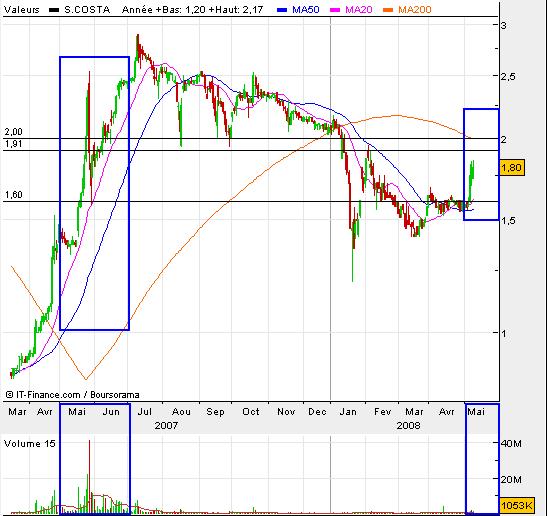Image resolution: width=548 pixels, height=516 pixels.
Task: Click the '2,00' horizontal level label
Action: 14,132
